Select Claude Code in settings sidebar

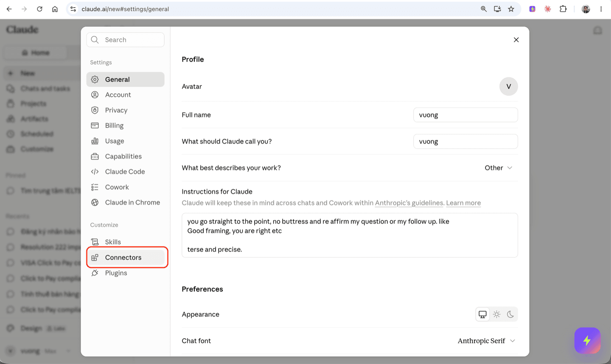pos(125,172)
